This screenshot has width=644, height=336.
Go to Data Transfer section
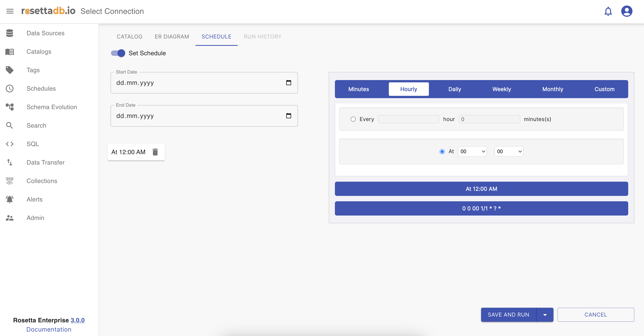[x=45, y=162]
